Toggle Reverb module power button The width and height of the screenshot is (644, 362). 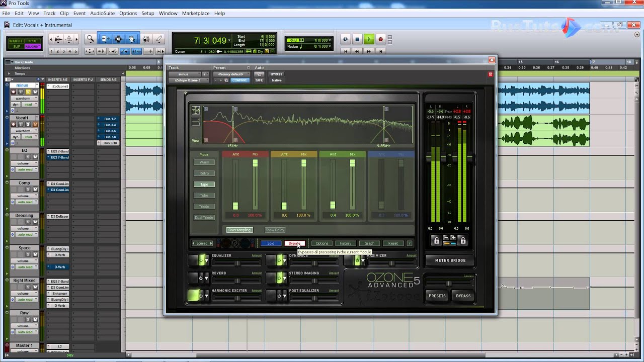point(201,278)
